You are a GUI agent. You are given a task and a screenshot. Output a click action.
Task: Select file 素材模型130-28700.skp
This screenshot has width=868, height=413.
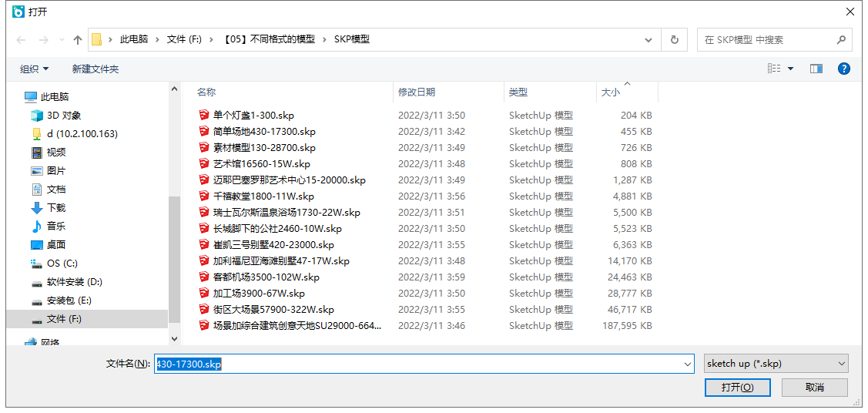(x=264, y=148)
